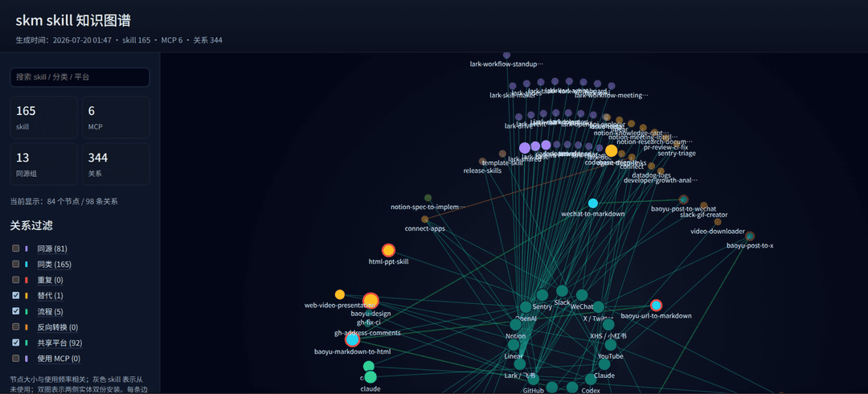Click the web-video-presentation small yellow node
This screenshot has width=868, height=394.
[340, 295]
